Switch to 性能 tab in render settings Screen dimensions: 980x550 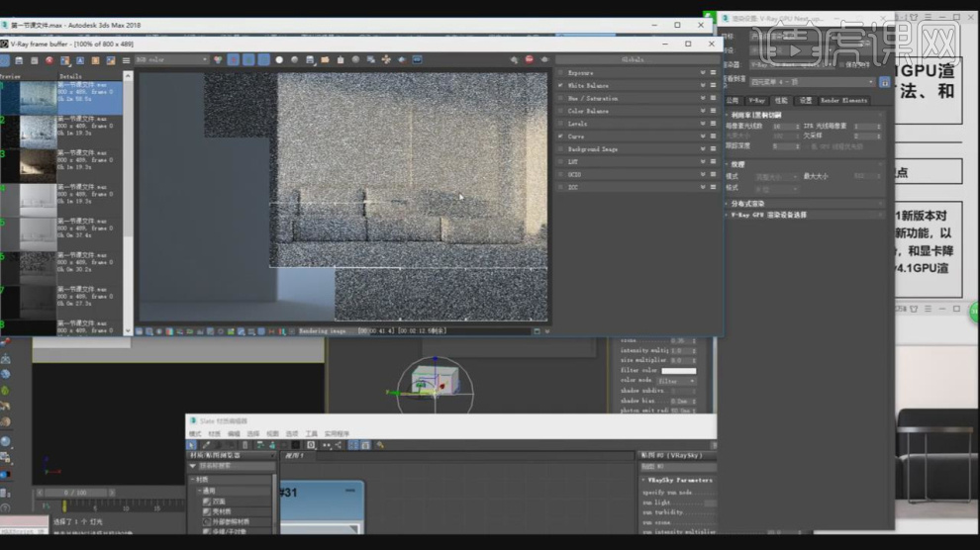[781, 101]
